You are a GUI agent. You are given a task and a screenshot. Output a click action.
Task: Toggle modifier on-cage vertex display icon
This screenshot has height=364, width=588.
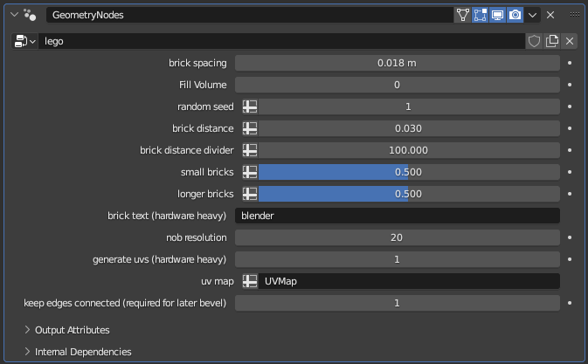[x=462, y=15]
